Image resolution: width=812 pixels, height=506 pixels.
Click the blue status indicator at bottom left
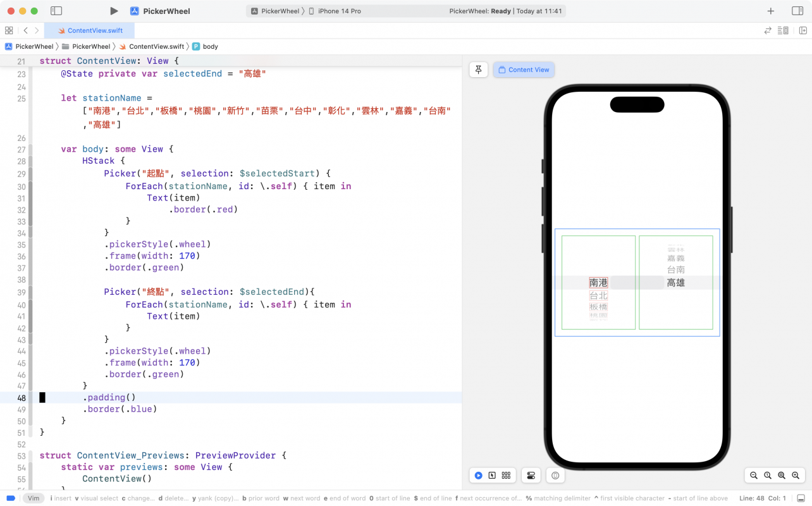(x=11, y=498)
